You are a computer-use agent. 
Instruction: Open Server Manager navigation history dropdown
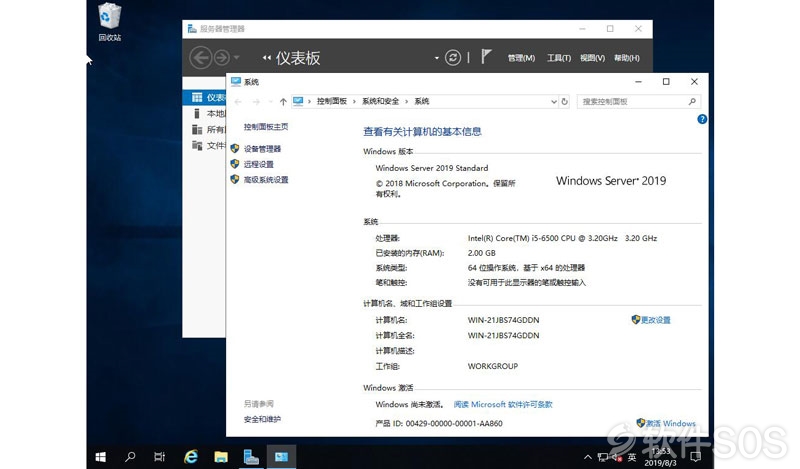pyautogui.click(x=236, y=58)
